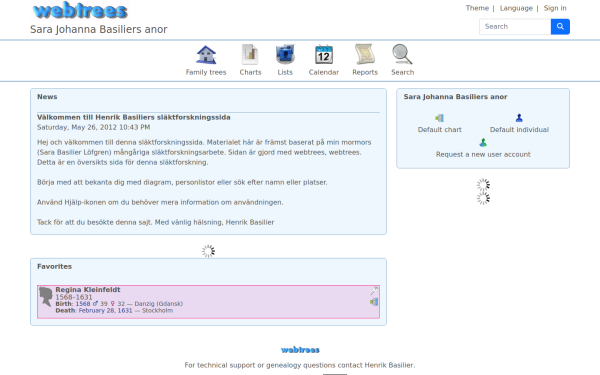
Task: Click the Sign in link
Action: tap(555, 8)
